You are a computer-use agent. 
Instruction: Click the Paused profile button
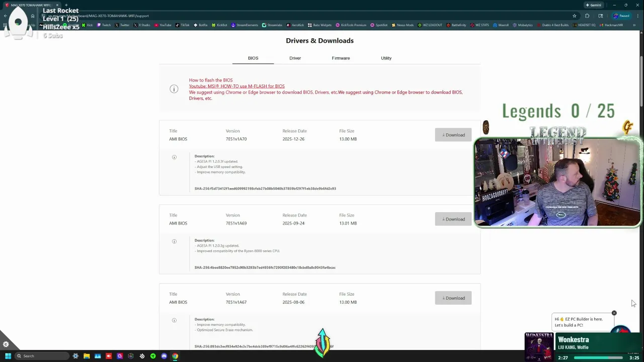pyautogui.click(x=621, y=16)
